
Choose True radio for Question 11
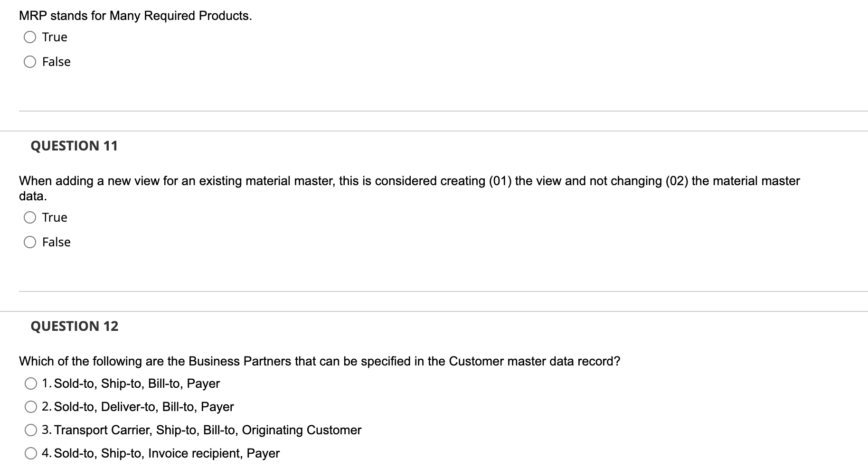[30, 217]
